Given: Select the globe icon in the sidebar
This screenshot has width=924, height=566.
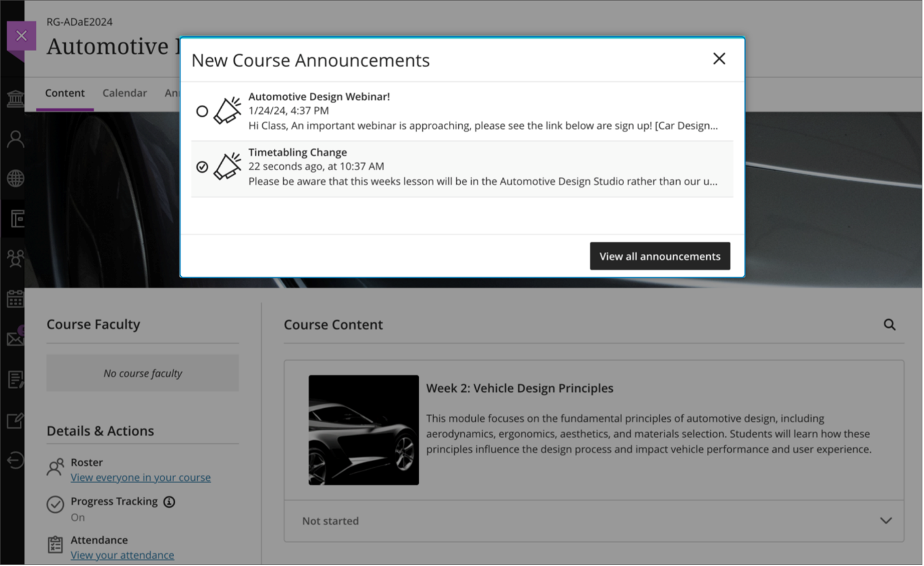Looking at the screenshot, I should coord(15,178).
